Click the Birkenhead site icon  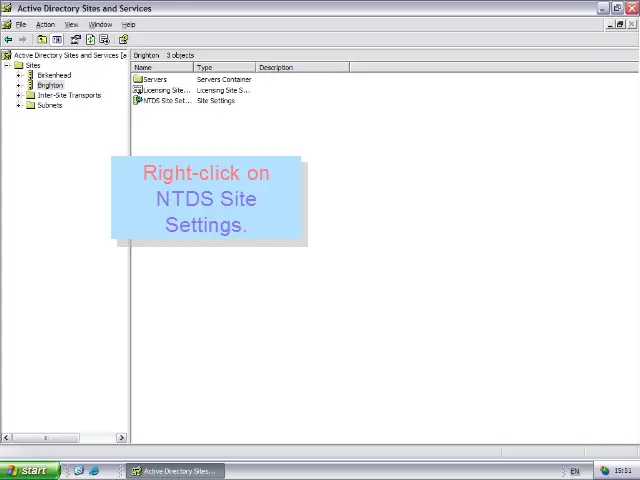[x=30, y=75]
